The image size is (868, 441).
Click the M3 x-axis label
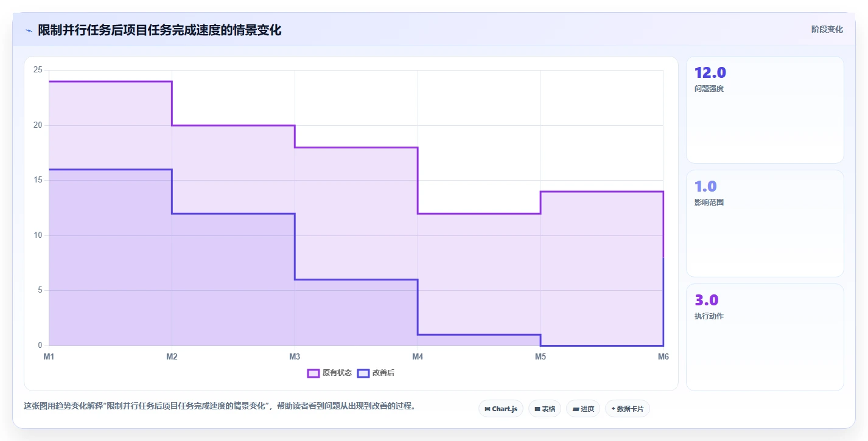[295, 357]
